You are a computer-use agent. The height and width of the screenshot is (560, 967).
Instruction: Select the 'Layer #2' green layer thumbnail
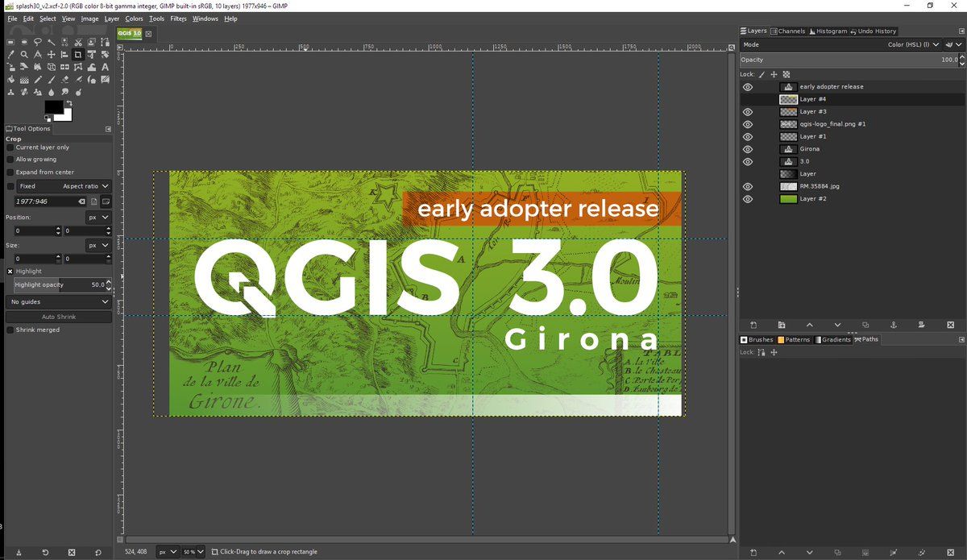click(789, 199)
